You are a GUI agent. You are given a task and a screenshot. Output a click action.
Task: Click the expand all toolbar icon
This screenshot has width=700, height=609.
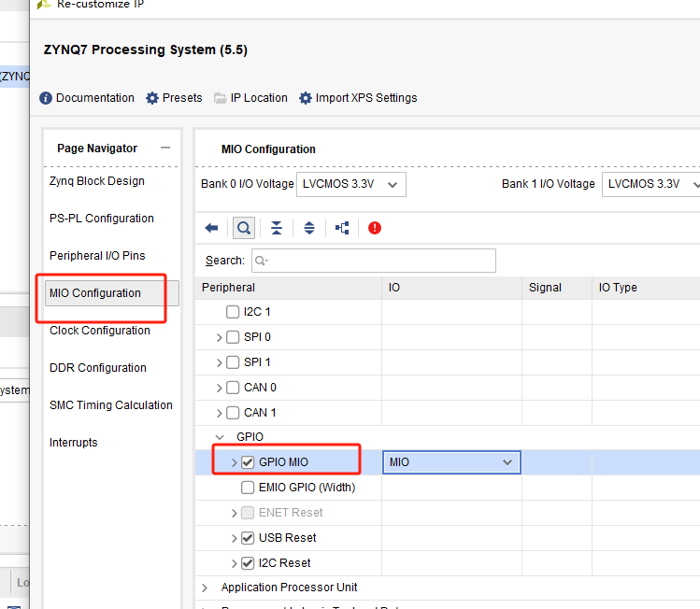click(309, 229)
